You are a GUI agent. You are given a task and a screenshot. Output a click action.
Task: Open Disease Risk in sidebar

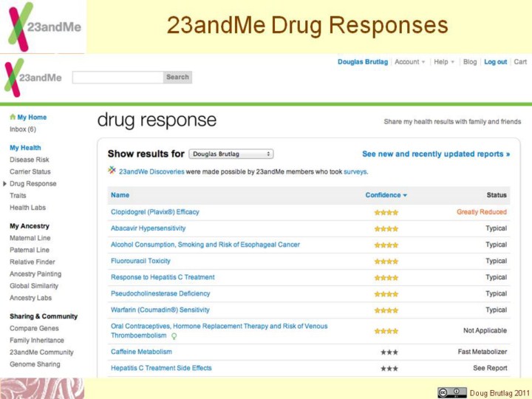[x=30, y=160]
